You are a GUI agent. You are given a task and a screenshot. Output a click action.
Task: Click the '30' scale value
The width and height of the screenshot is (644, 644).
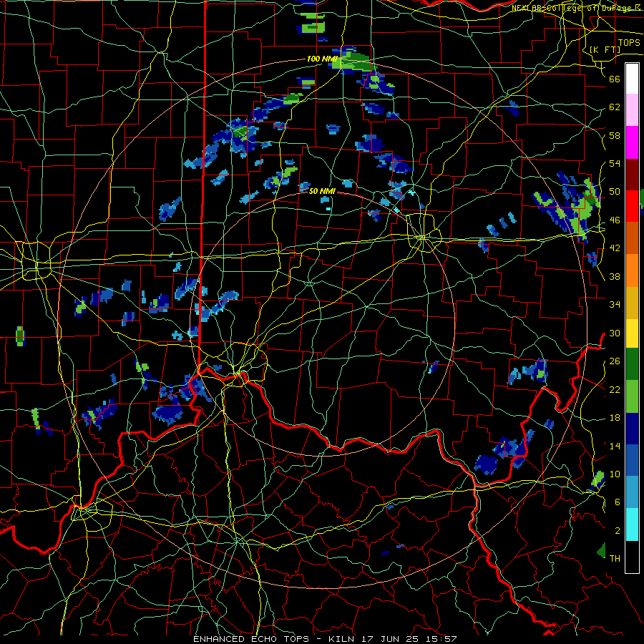click(615, 333)
